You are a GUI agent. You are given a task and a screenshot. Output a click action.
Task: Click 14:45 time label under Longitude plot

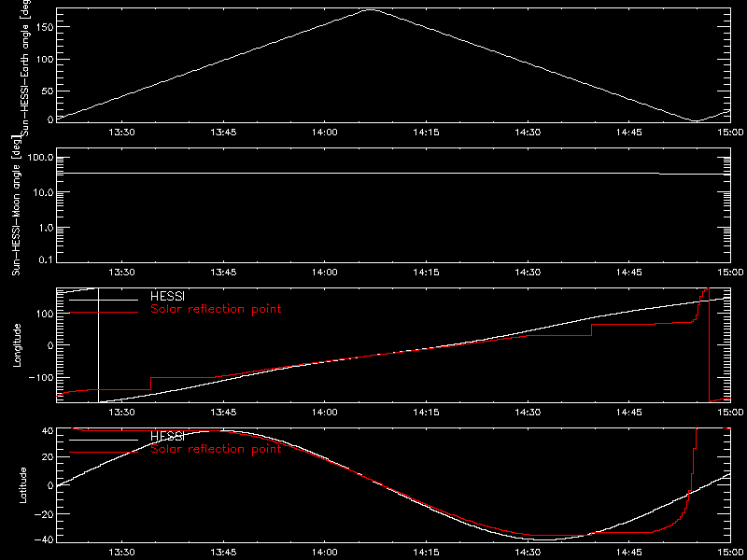(628, 413)
